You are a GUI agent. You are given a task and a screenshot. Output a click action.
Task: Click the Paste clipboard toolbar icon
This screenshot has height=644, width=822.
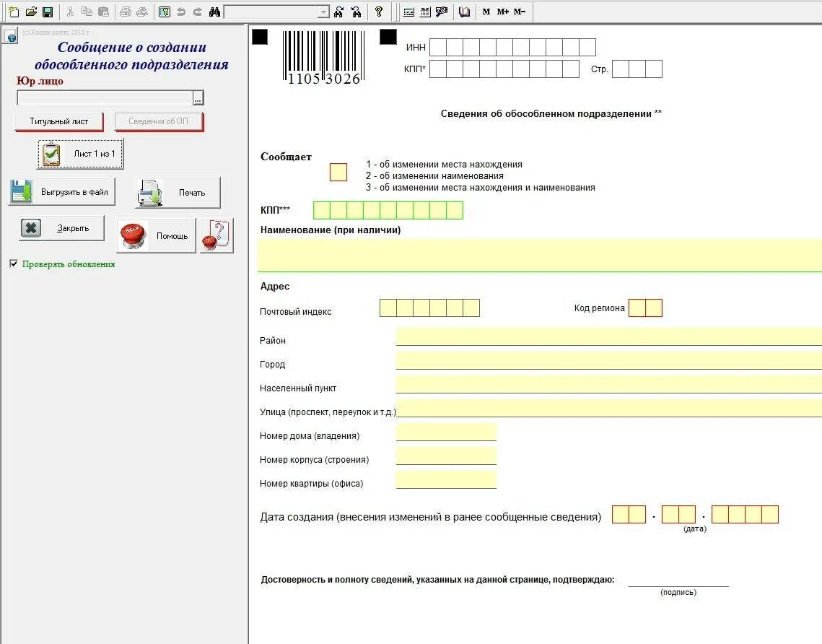pyautogui.click(x=104, y=12)
